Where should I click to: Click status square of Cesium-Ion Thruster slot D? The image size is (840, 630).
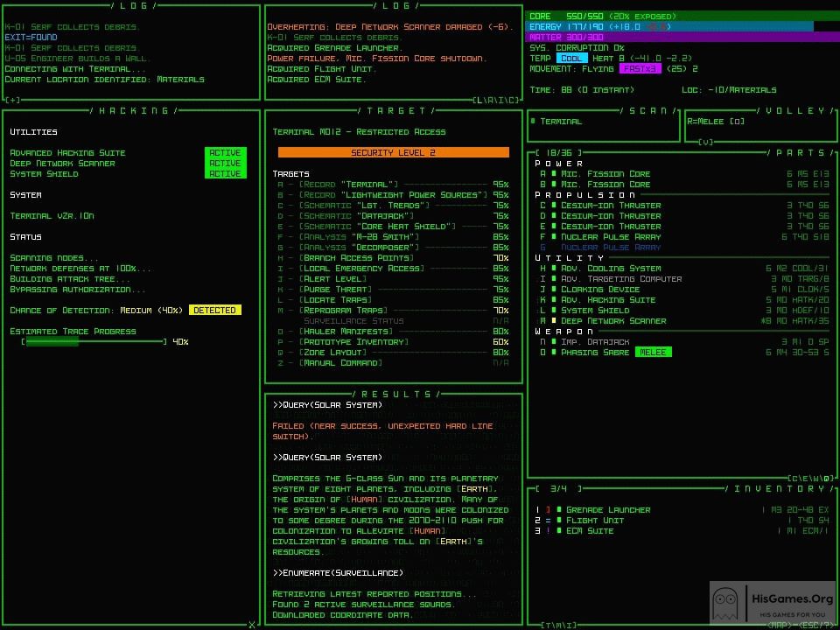click(553, 216)
